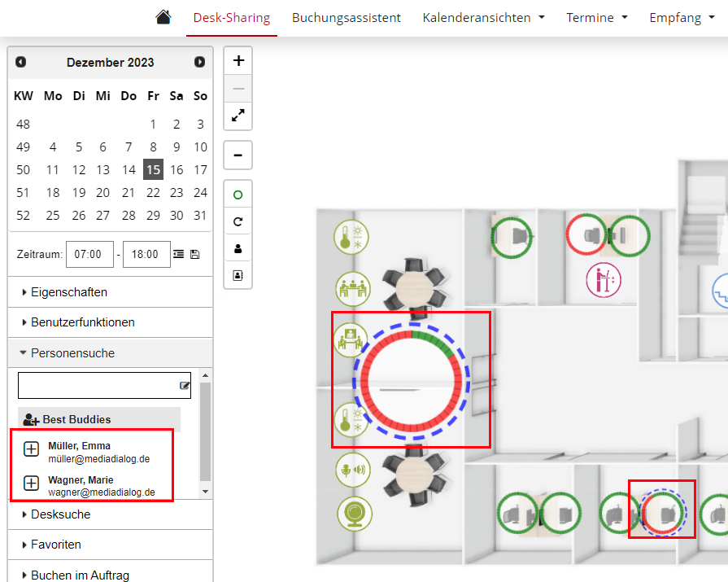Click the time list icon beside Zeitraum

click(179, 254)
